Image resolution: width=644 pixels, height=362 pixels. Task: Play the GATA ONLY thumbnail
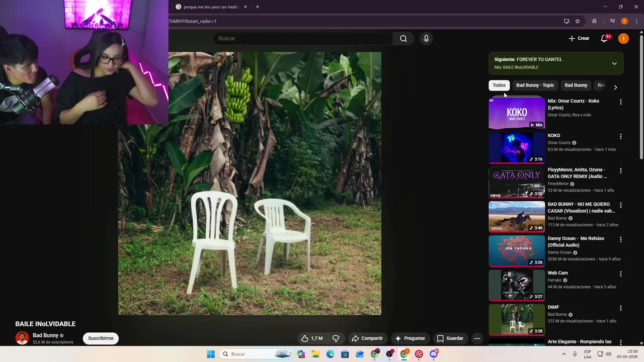[517, 182]
